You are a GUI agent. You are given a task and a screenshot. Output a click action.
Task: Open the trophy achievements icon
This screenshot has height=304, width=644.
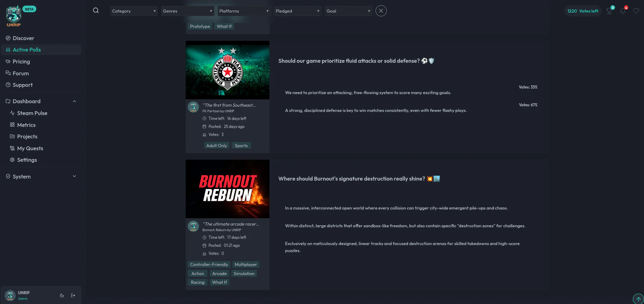(609, 11)
